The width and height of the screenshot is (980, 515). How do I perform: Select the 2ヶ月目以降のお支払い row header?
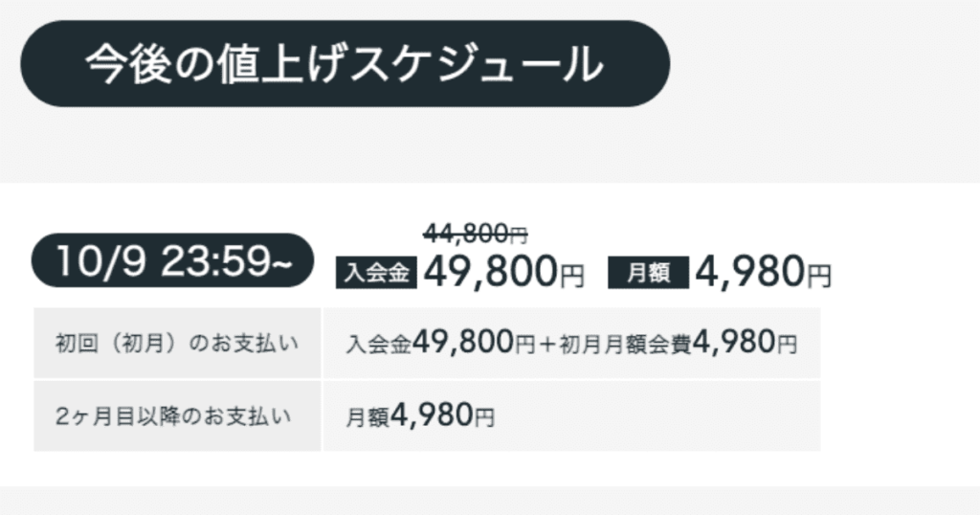[177, 416]
